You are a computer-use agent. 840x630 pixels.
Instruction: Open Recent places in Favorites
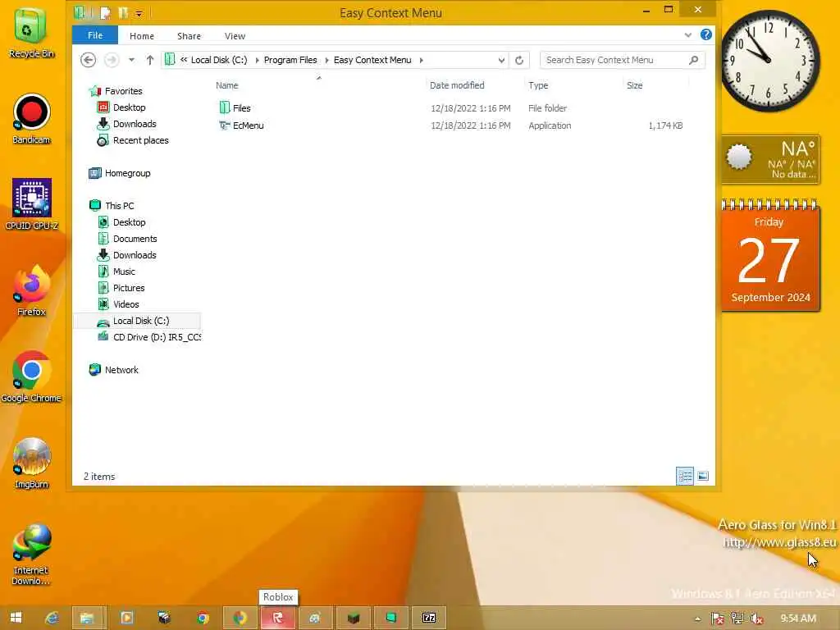140,140
